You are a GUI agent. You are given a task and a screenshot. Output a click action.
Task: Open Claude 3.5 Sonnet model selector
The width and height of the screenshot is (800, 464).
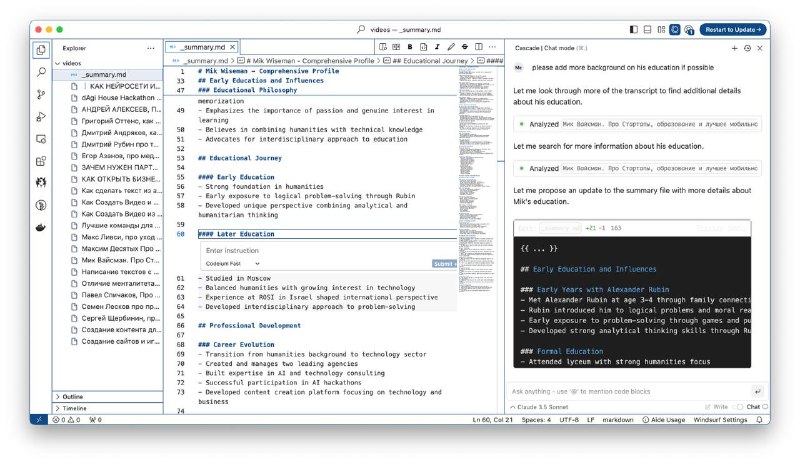click(539, 407)
